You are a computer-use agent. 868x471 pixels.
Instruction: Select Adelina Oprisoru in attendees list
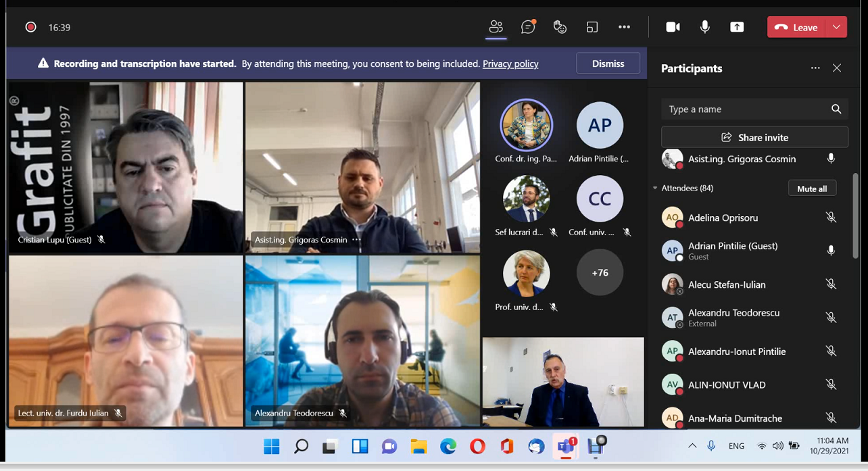click(723, 218)
